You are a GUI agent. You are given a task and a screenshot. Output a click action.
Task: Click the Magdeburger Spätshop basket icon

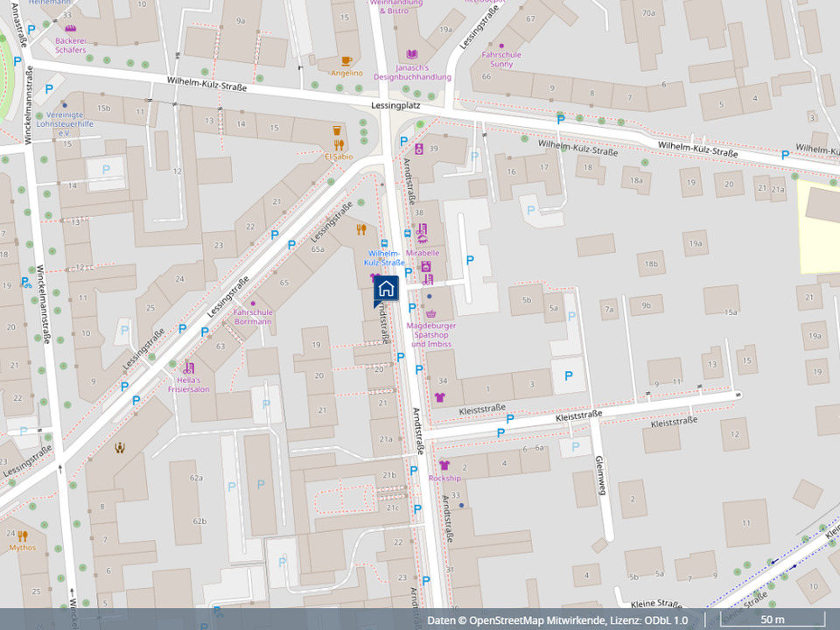[430, 314]
